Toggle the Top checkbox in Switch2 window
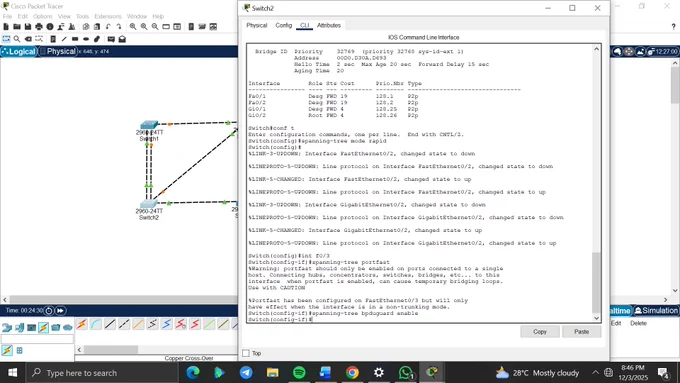The height and width of the screenshot is (383, 680). click(x=246, y=354)
